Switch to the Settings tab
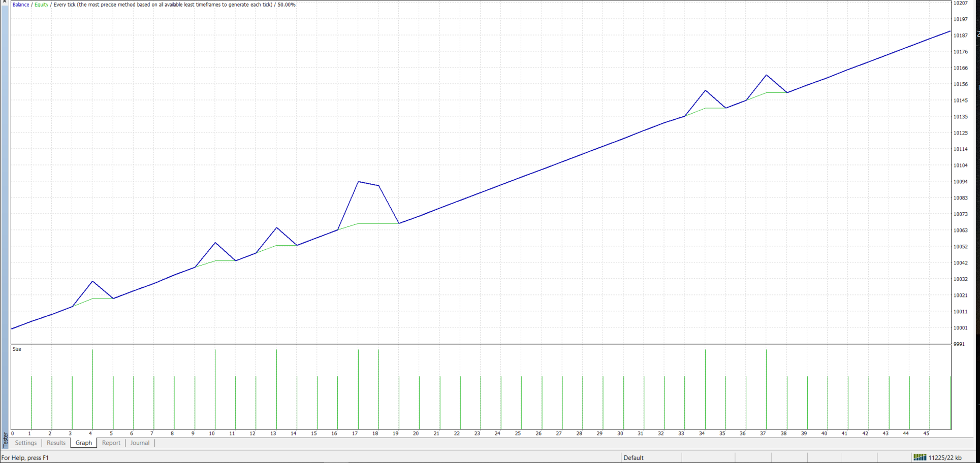980x463 pixels. 25,443
